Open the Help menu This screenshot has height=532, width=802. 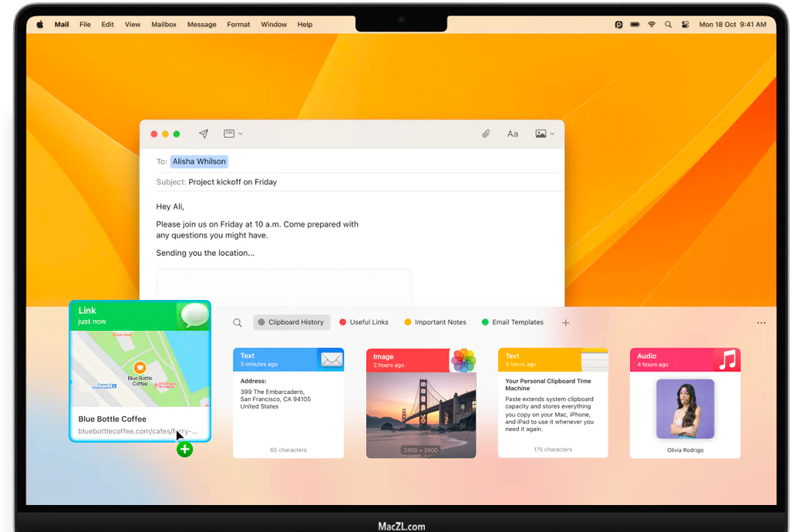305,24
